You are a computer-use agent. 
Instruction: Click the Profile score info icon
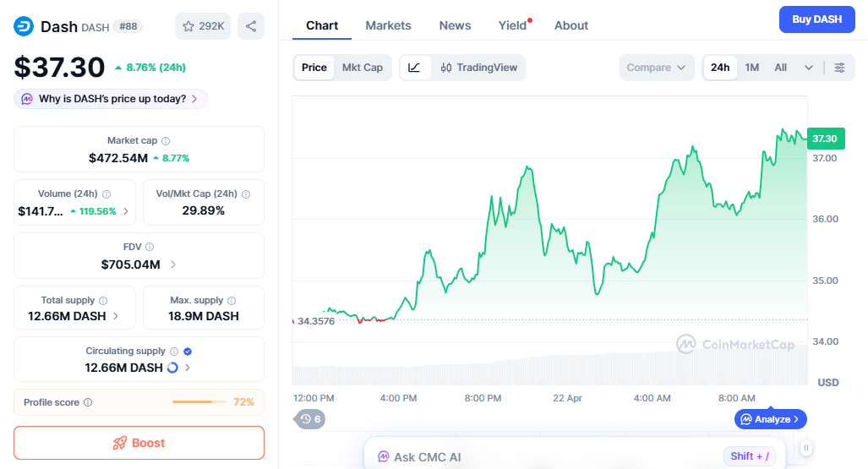click(87, 402)
